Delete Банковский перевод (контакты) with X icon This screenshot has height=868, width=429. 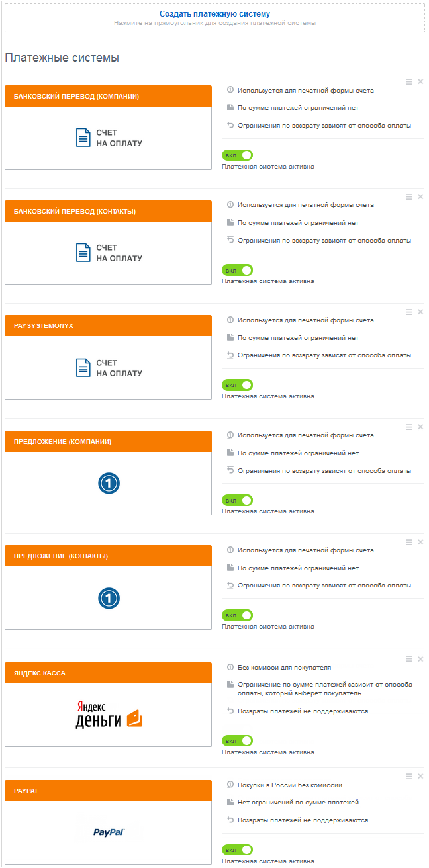pyautogui.click(x=420, y=197)
